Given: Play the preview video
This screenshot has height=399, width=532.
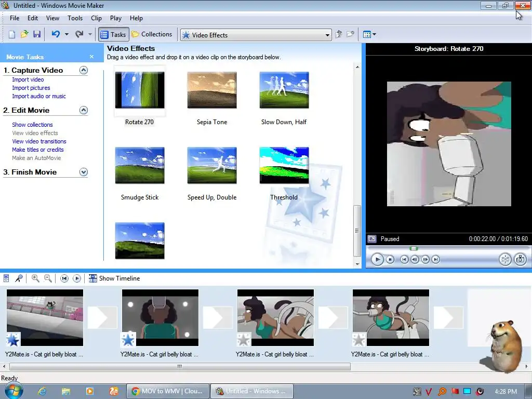Looking at the screenshot, I should [x=377, y=260].
